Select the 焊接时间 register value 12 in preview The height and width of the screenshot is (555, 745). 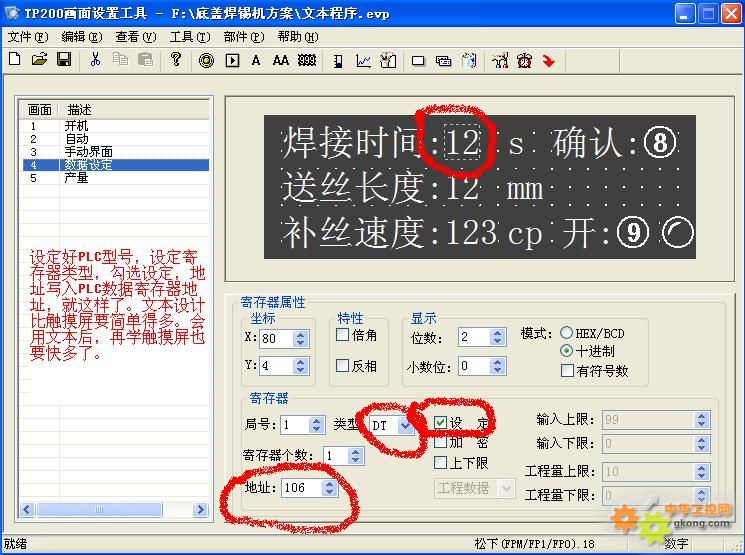(x=462, y=142)
